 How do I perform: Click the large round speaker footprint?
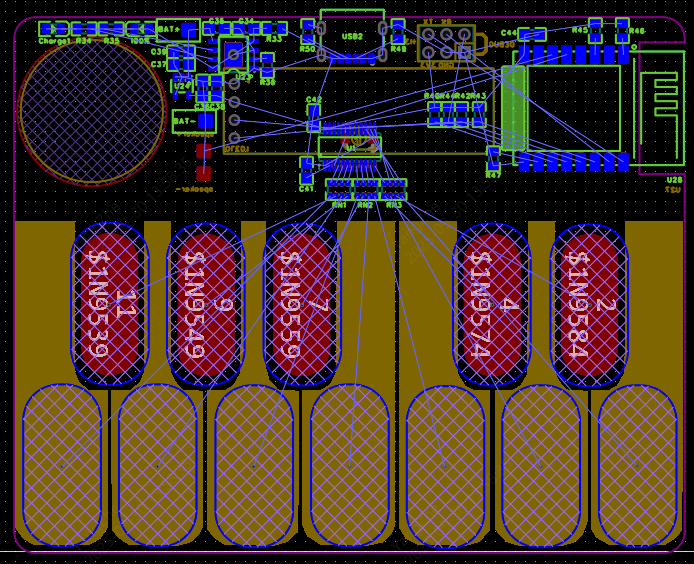coord(91,110)
